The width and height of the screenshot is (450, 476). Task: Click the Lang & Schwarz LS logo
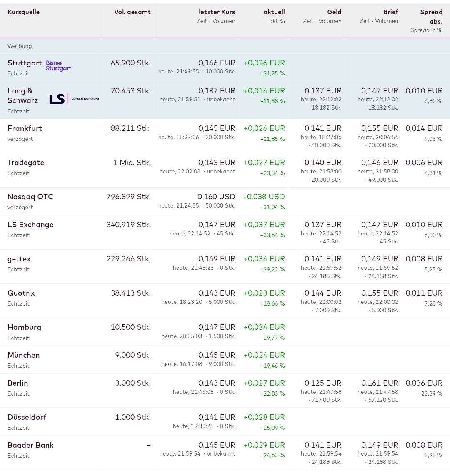(x=74, y=99)
